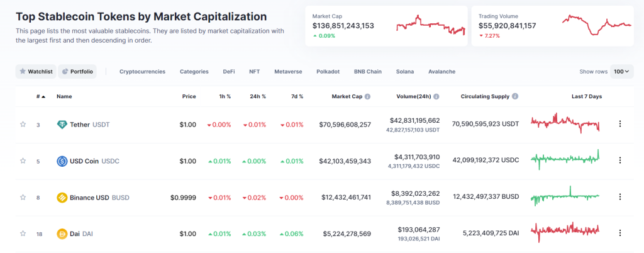
Task: Open the three-dot menu for Tether
Action: click(x=619, y=124)
